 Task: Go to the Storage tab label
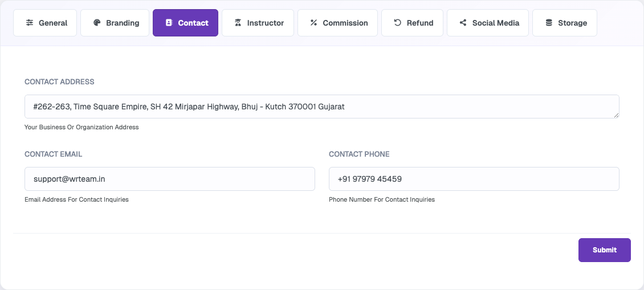click(x=573, y=23)
